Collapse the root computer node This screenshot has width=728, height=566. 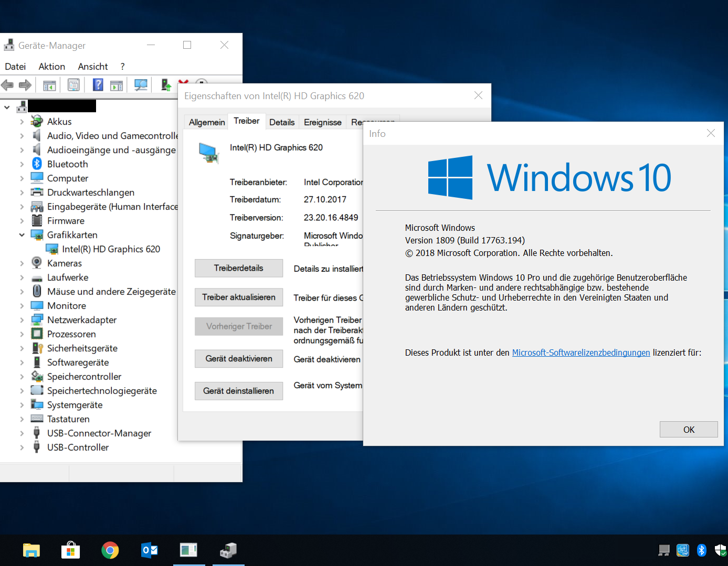(x=7, y=108)
